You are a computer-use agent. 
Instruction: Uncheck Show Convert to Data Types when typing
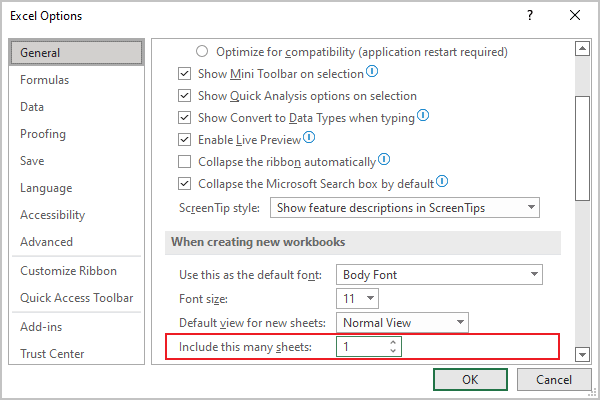[x=184, y=118]
